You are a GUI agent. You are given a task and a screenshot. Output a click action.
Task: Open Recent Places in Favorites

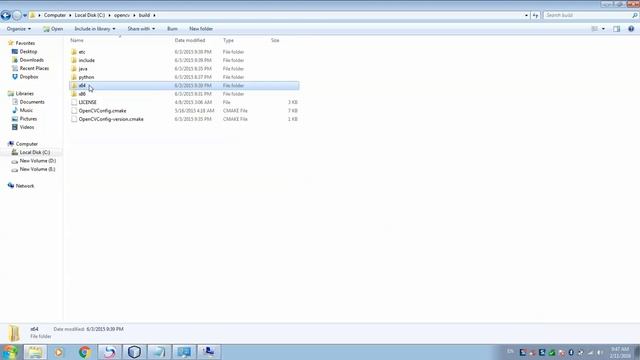34,68
